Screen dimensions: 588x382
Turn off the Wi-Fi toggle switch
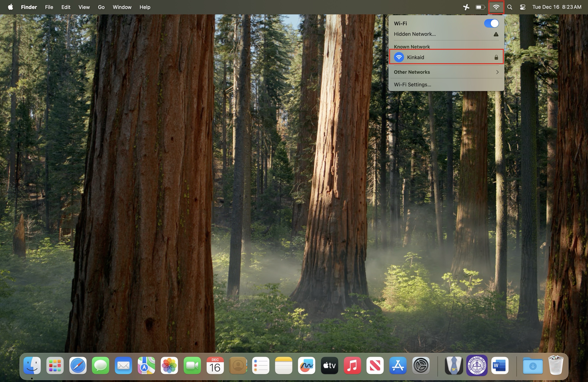click(x=491, y=24)
